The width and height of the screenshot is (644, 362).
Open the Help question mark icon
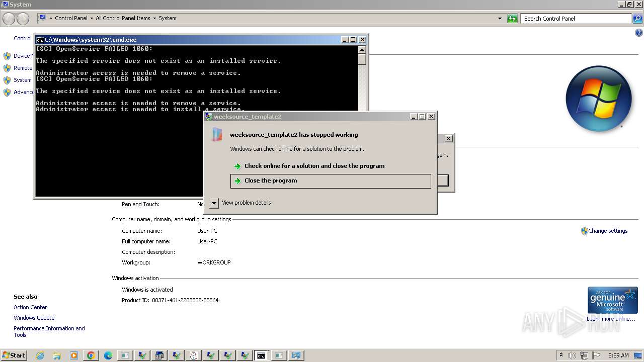pos(639,33)
